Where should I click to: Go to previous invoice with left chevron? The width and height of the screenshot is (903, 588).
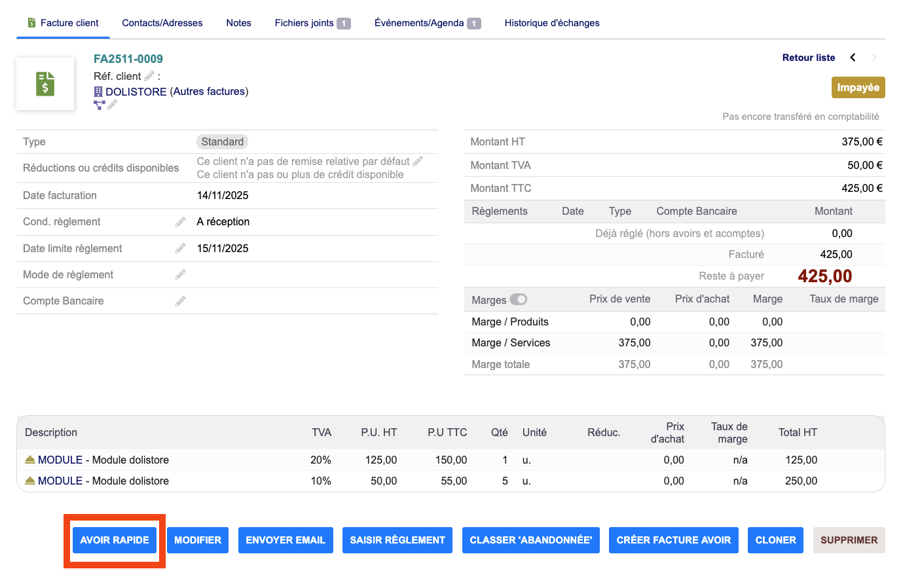(853, 58)
